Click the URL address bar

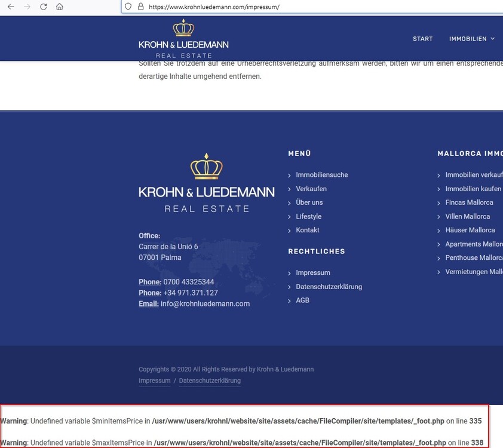(299, 7)
